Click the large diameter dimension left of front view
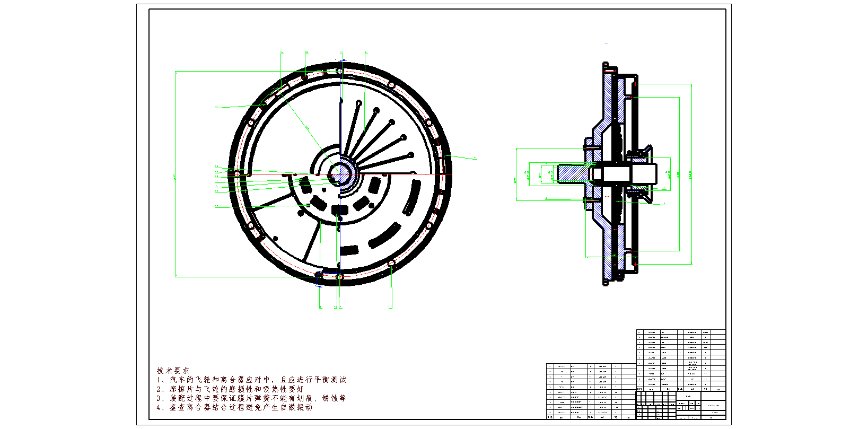The height and width of the screenshot is (429, 868). tap(176, 174)
